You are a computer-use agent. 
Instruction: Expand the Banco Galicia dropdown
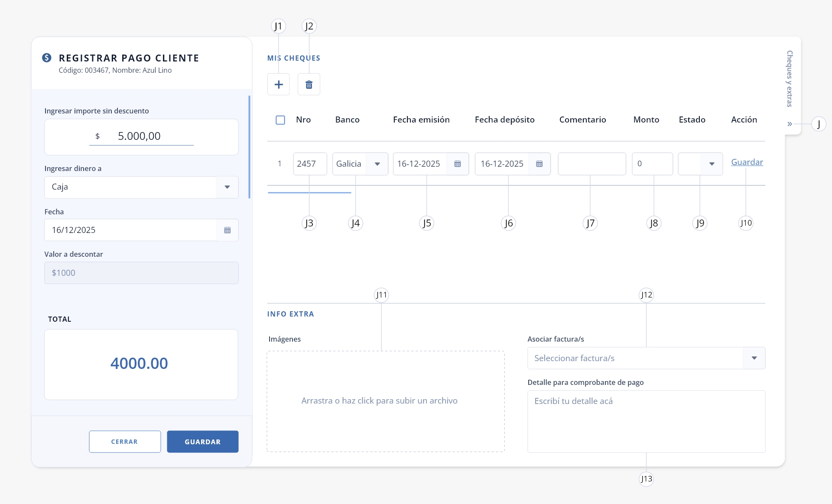(x=377, y=164)
